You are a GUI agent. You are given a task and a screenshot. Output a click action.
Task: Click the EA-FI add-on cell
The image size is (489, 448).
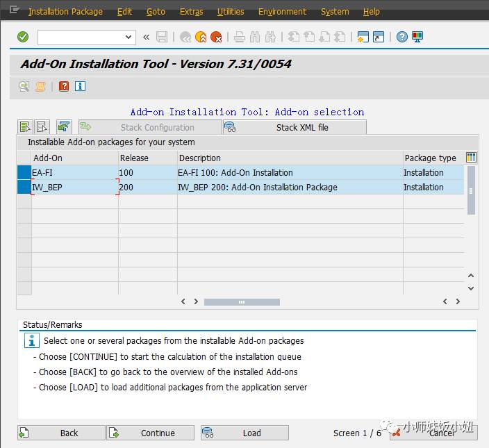74,172
